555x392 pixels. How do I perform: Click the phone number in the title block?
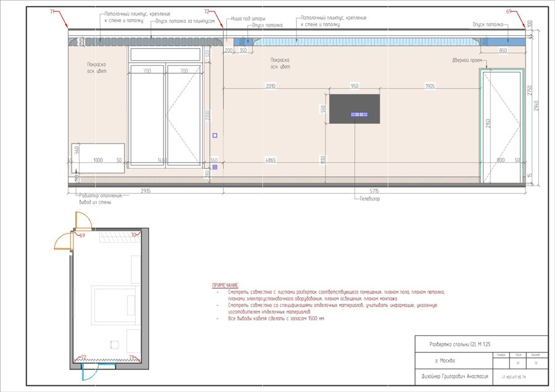514,377
